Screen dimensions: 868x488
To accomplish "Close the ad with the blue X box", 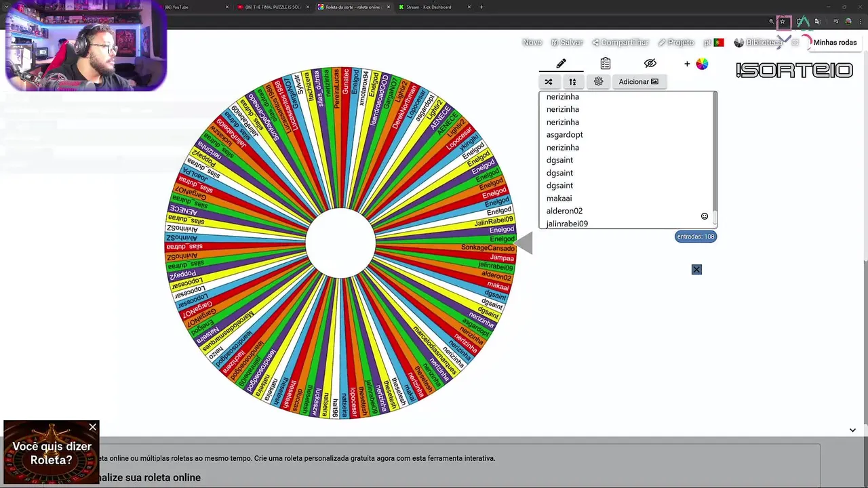I will pos(696,270).
